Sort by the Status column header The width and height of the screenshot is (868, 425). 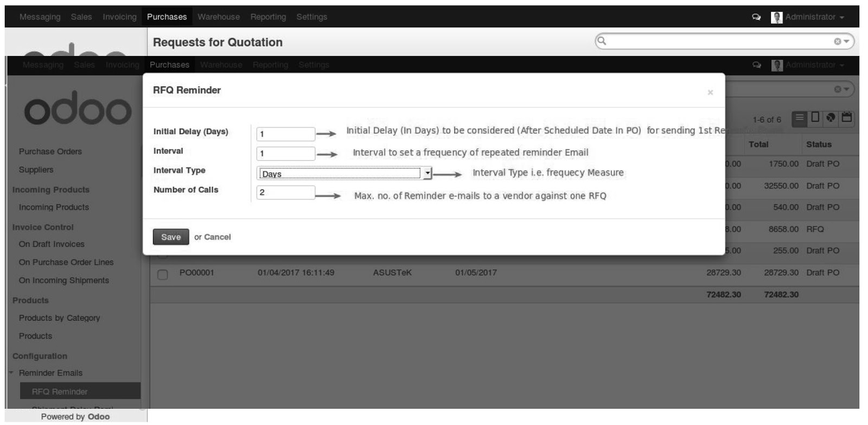tap(819, 144)
